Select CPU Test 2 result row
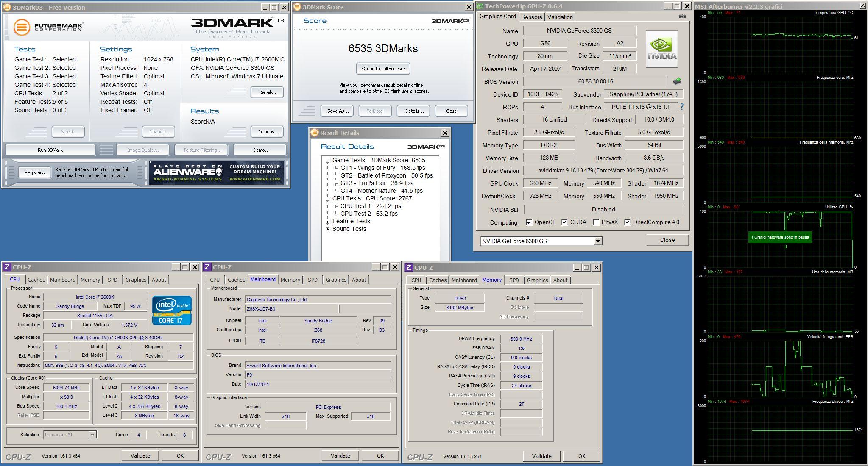The height and width of the screenshot is (466, 868). (x=369, y=214)
